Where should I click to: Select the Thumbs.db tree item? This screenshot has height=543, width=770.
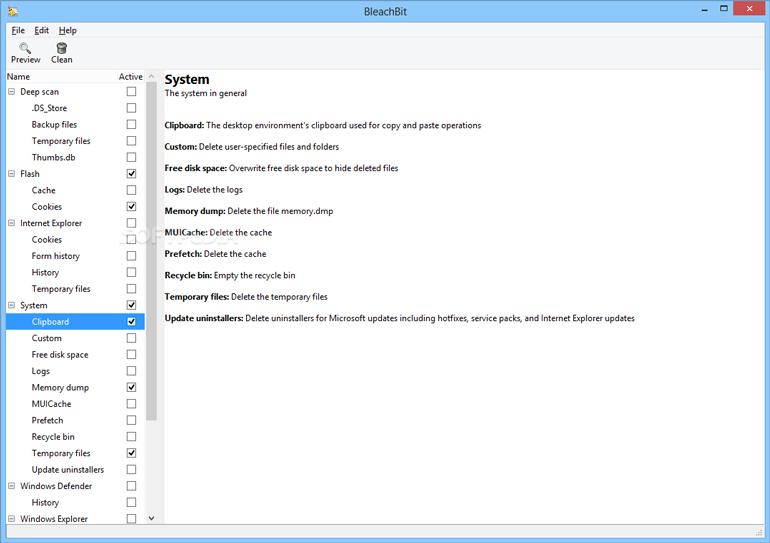coord(54,158)
